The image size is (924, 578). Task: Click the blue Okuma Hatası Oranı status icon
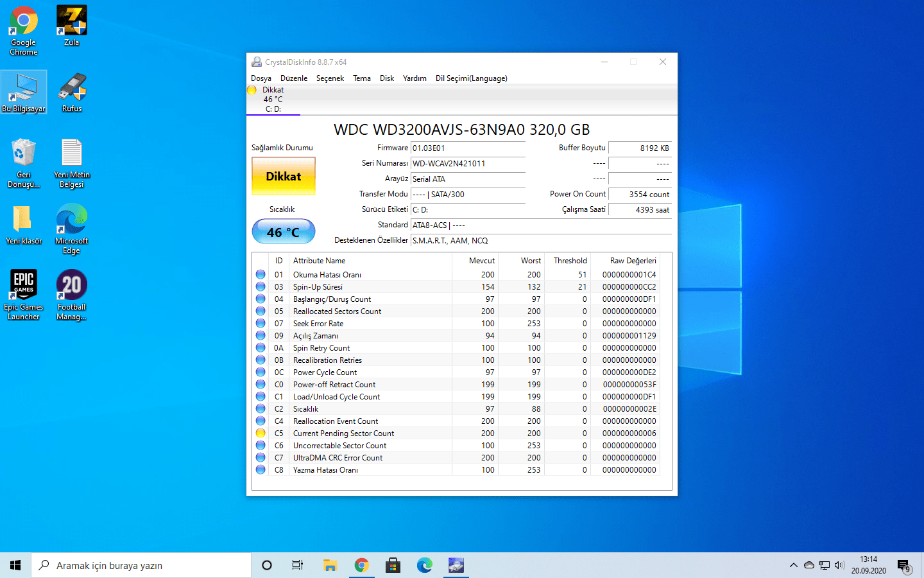tap(261, 275)
